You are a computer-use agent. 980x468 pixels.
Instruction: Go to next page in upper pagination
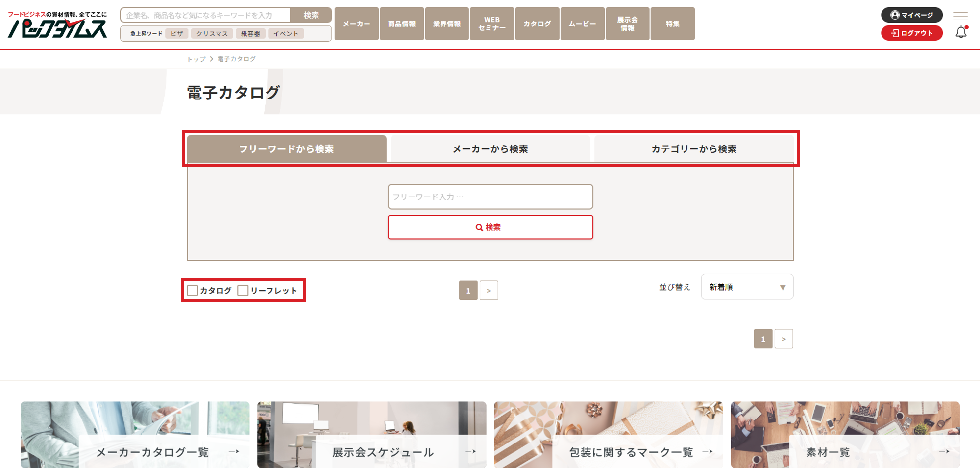pyautogui.click(x=489, y=291)
